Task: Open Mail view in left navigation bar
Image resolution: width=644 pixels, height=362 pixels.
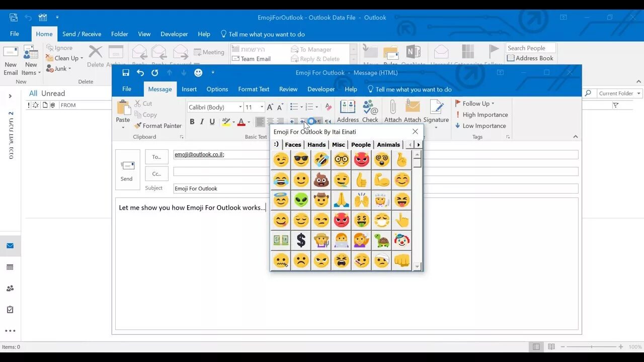Action: (x=10, y=246)
